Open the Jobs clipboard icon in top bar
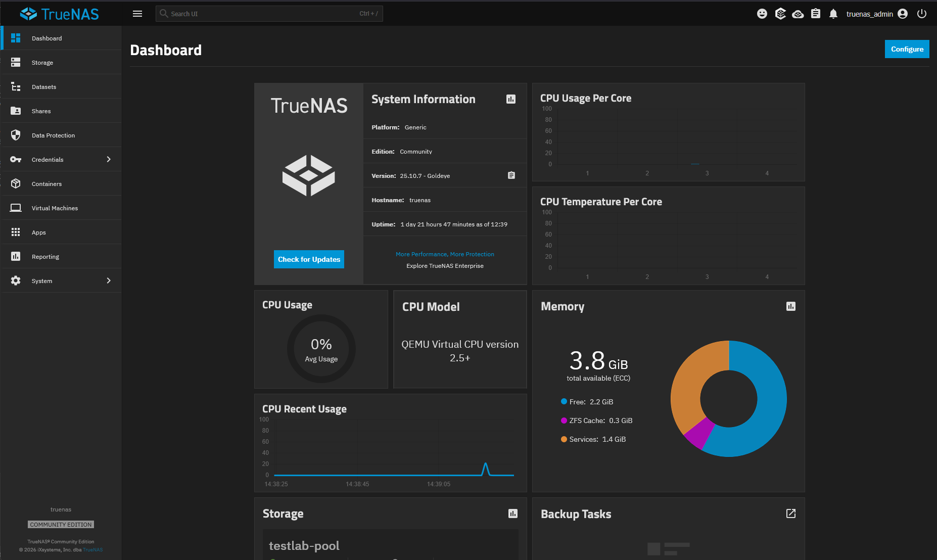The image size is (937, 560). 816,14
